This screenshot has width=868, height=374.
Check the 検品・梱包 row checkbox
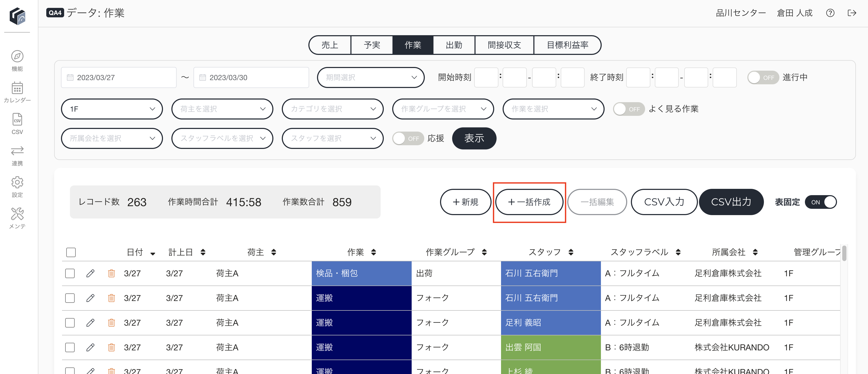[70, 273]
